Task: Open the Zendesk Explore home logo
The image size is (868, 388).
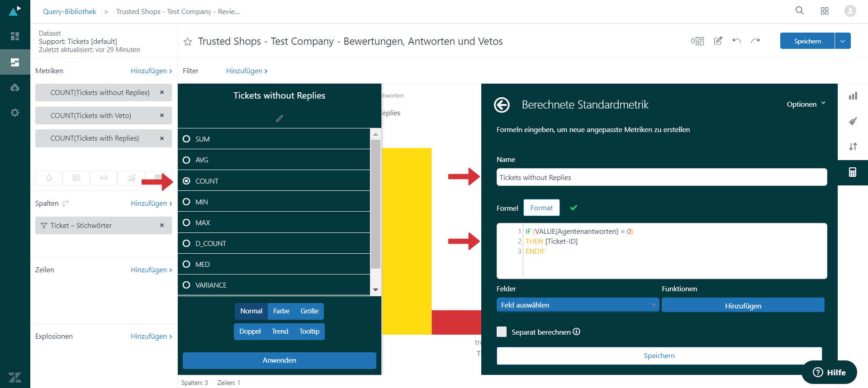Action: (15, 11)
